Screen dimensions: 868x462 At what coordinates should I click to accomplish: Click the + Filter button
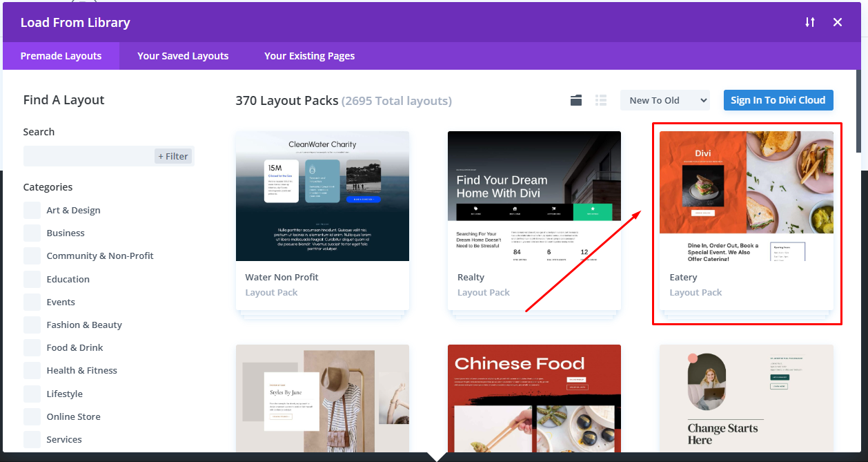pyautogui.click(x=173, y=156)
